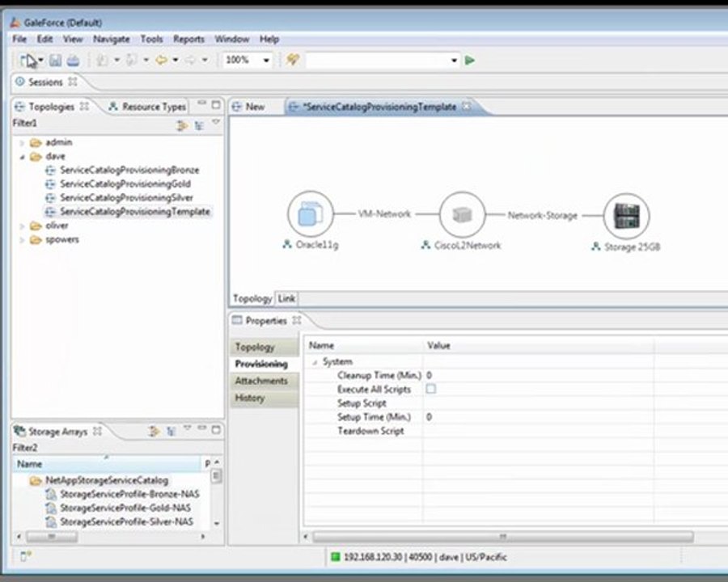Viewport: 728px width, 582px height.
Task: Click the New document toolbar icon
Action: point(28,61)
